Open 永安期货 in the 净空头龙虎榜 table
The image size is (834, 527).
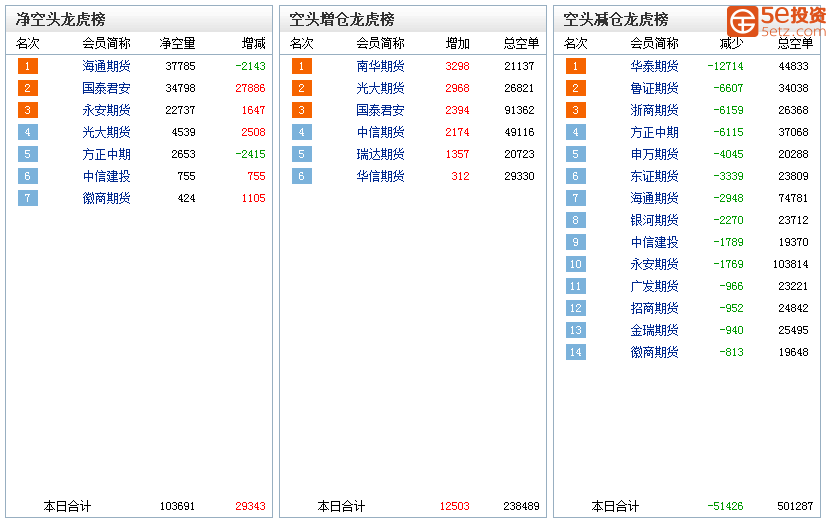[106, 110]
